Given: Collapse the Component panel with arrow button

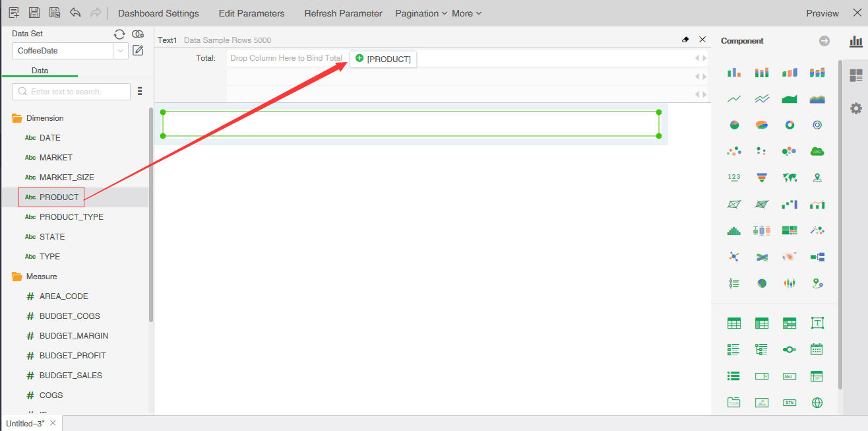Looking at the screenshot, I should [824, 41].
